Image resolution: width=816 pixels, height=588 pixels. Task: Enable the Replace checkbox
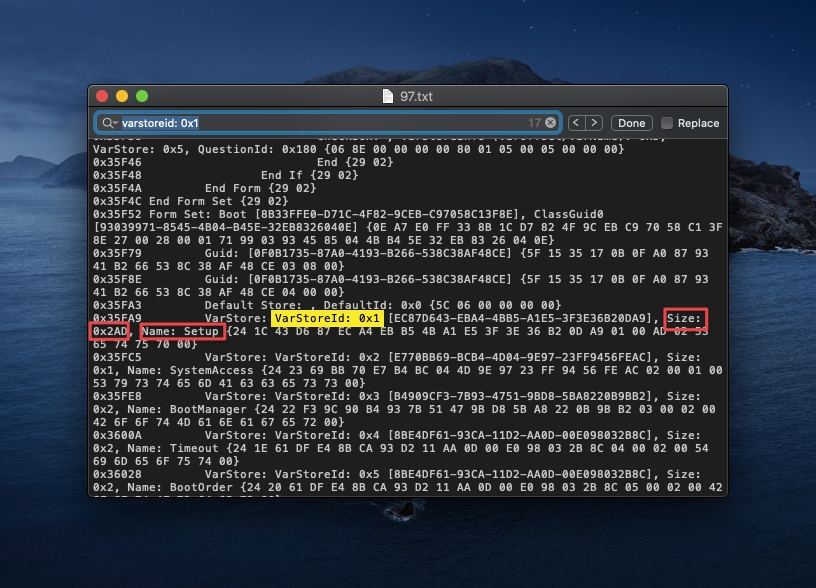[x=667, y=123]
